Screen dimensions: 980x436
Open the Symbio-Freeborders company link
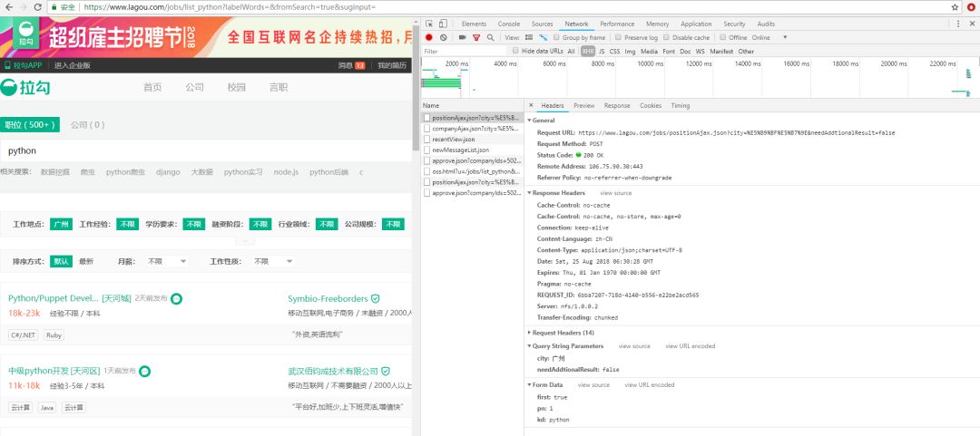(328, 298)
